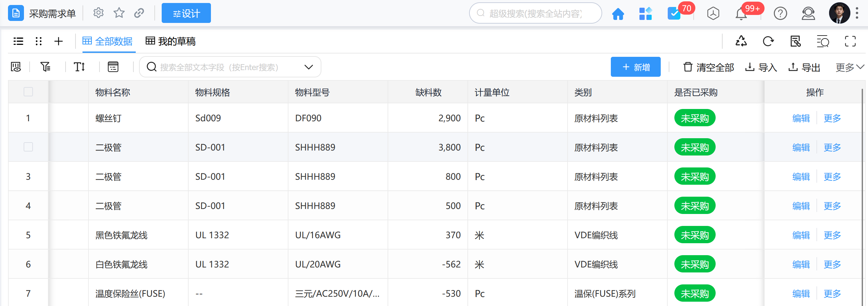Viewport: 868px width, 306px height.
Task: Tick the select-all checkbox in the header
Action: pos(28,92)
